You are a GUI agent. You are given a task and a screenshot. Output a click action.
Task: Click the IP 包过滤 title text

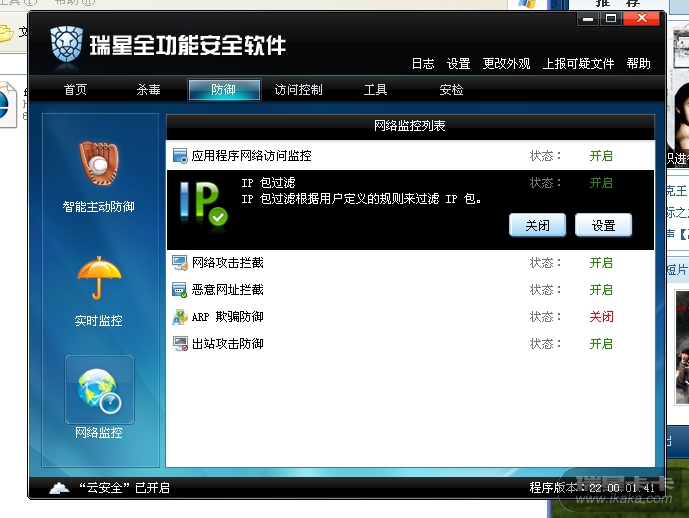click(268, 183)
